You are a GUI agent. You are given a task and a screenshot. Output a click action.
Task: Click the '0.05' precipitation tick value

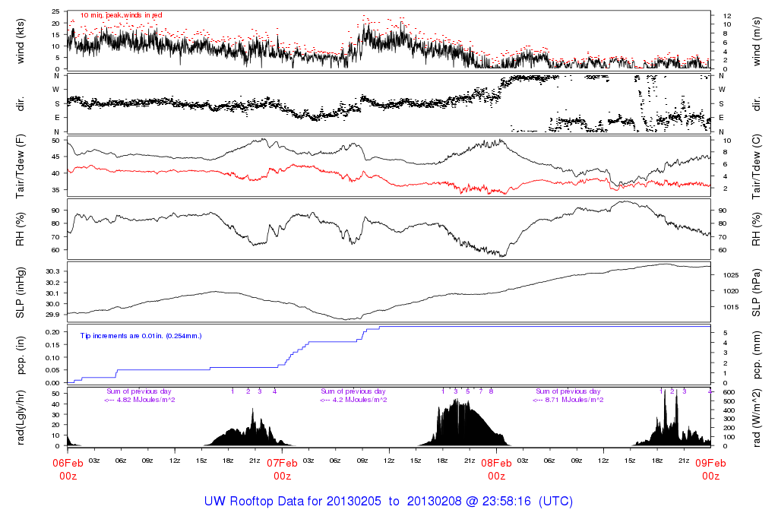click(x=53, y=370)
